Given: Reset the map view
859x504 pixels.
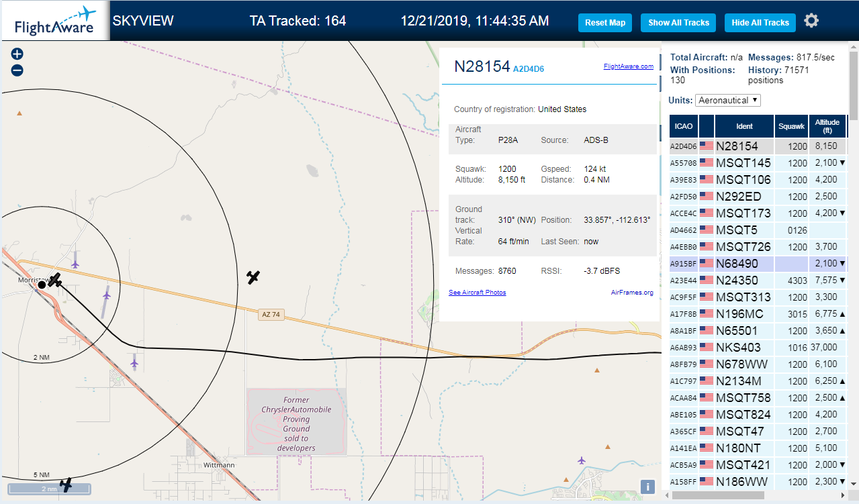Looking at the screenshot, I should point(605,23).
